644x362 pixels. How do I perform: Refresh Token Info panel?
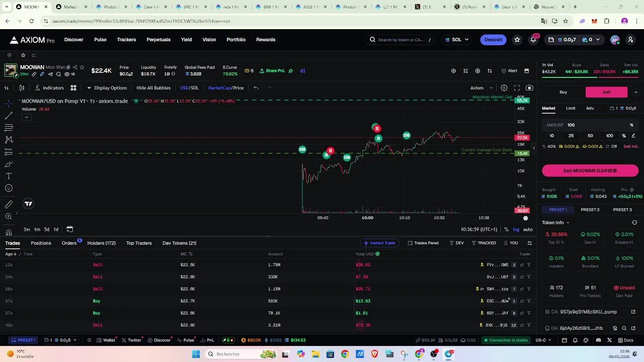(634, 223)
